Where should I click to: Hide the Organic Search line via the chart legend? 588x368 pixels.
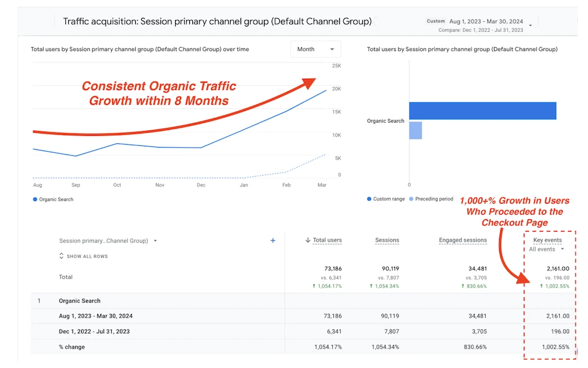51,199
